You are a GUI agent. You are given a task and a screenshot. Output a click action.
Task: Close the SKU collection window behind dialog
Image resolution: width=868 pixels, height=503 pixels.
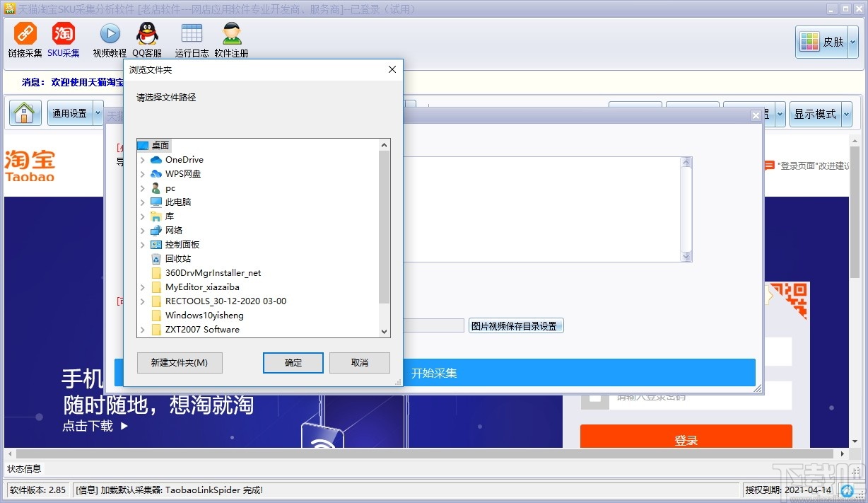[x=756, y=115]
